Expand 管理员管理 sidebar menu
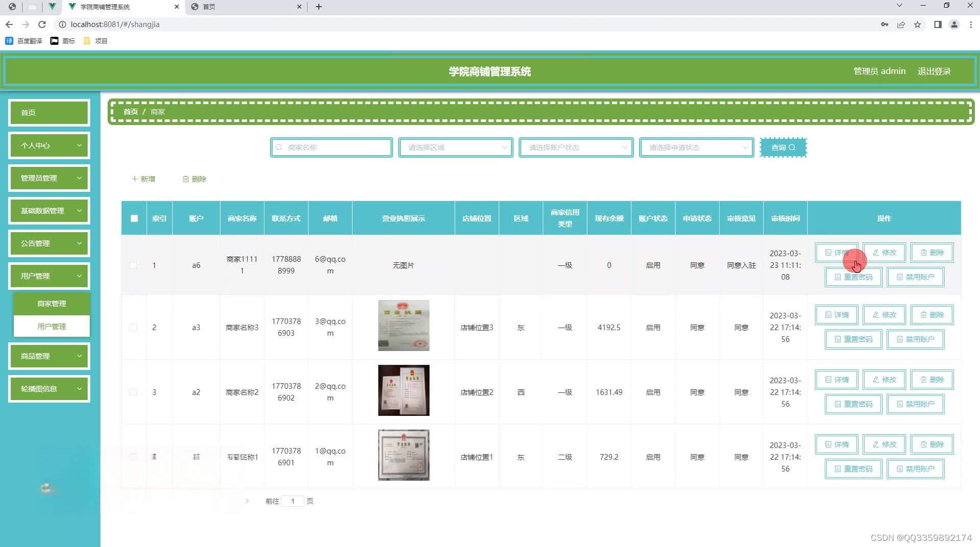 (x=49, y=178)
